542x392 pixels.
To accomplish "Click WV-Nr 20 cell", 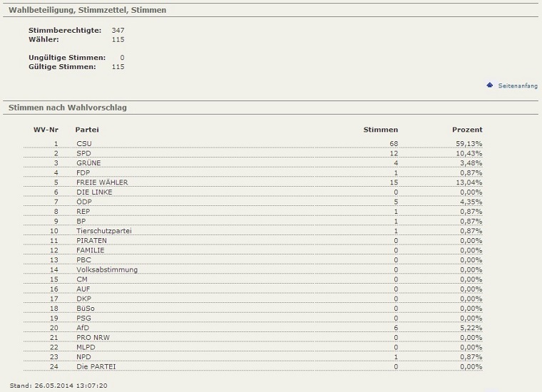I will [54, 328].
